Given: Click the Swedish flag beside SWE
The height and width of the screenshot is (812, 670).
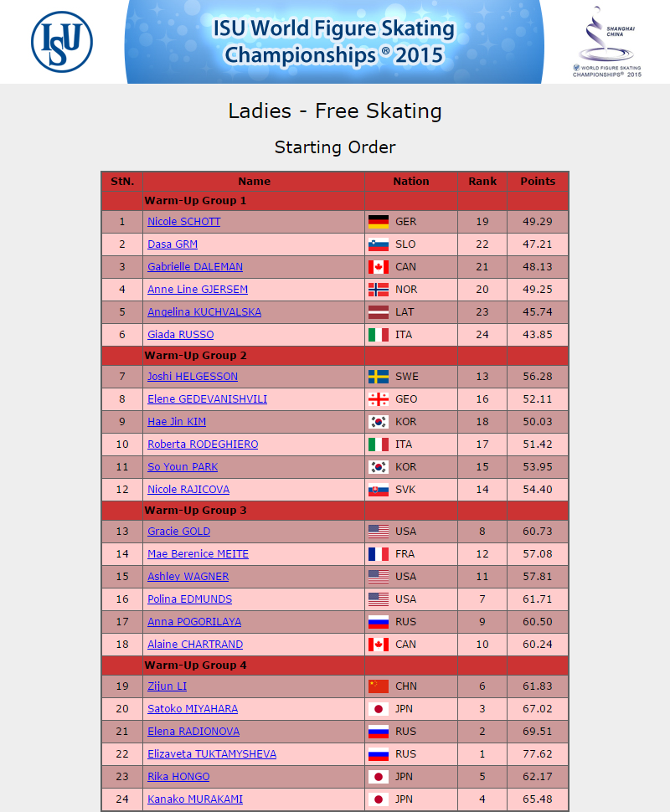Looking at the screenshot, I should (379, 377).
